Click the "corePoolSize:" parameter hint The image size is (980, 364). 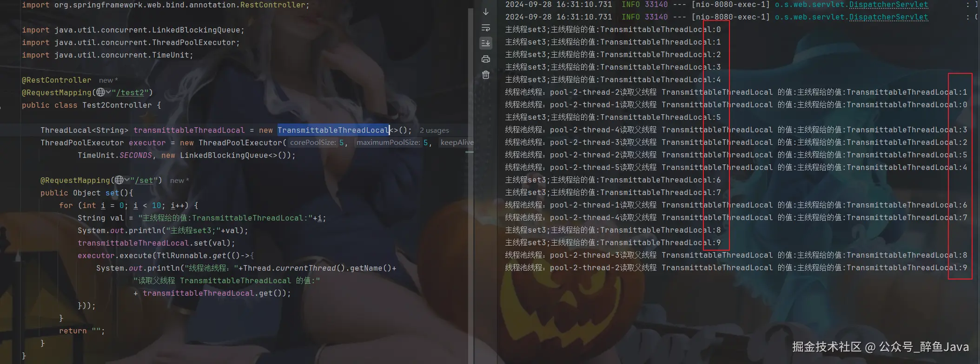313,143
